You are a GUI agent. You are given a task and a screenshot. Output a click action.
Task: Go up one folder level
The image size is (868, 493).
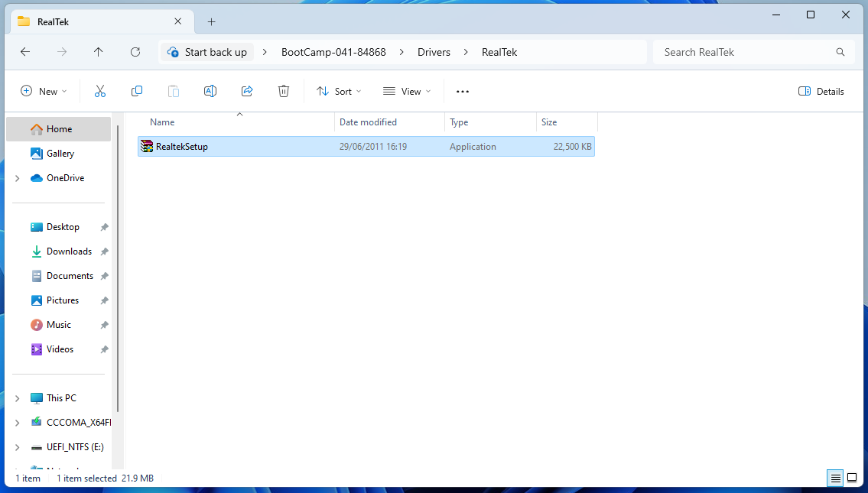coord(99,52)
